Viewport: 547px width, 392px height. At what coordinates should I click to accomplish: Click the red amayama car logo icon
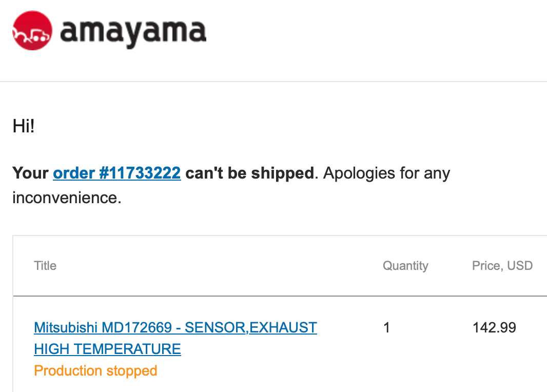click(x=32, y=31)
